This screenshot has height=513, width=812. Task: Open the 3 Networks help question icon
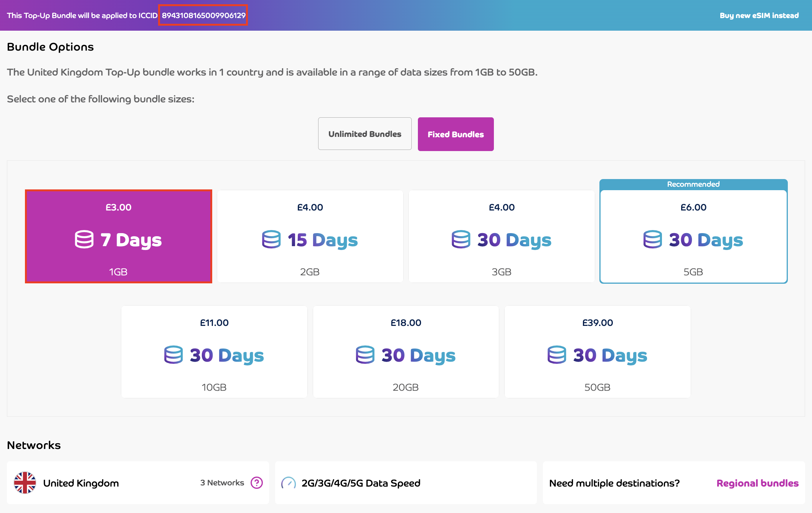click(257, 483)
